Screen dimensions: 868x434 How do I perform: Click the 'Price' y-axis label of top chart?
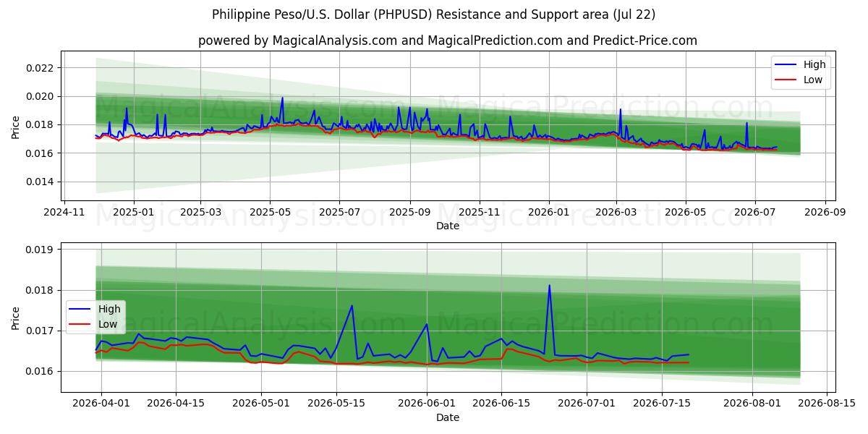(16, 126)
